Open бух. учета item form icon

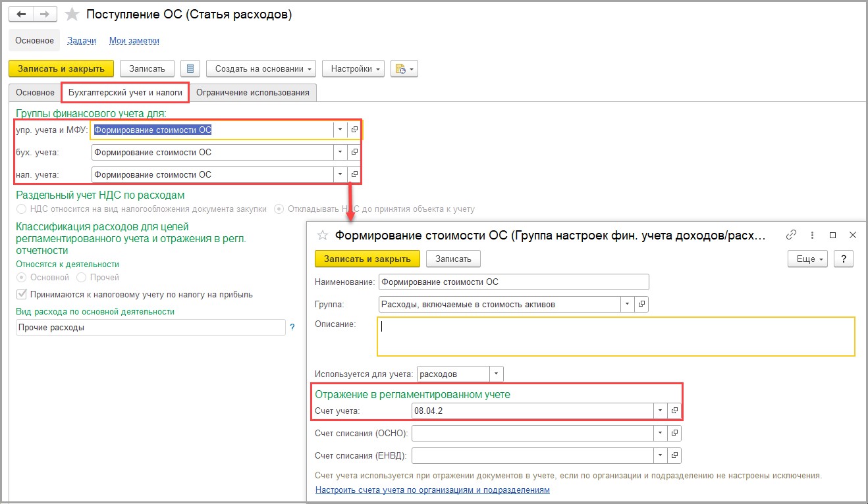(354, 152)
